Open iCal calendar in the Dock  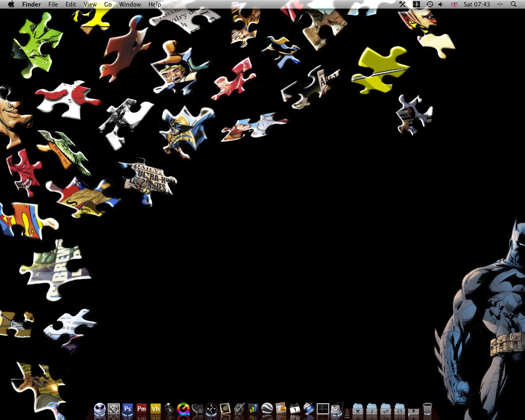[x=295, y=409]
